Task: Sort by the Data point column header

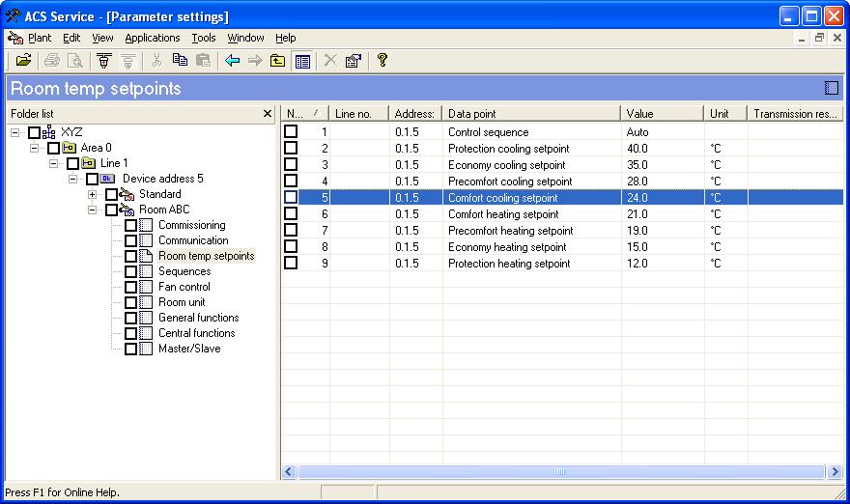Action: coord(531,114)
